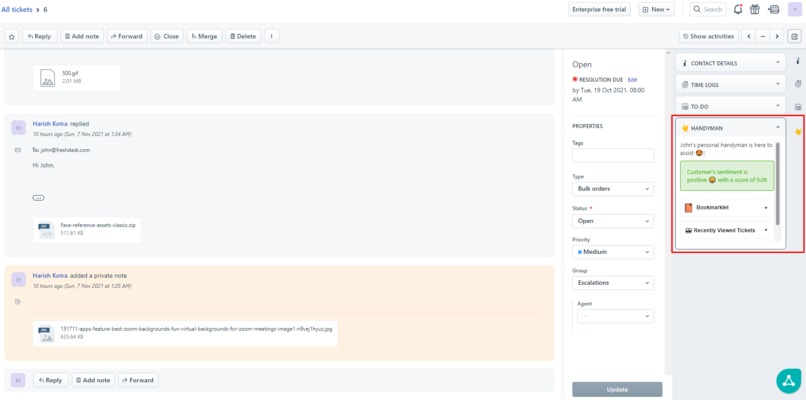Click the to-do calendar icon in sidebar strip

coord(798,107)
